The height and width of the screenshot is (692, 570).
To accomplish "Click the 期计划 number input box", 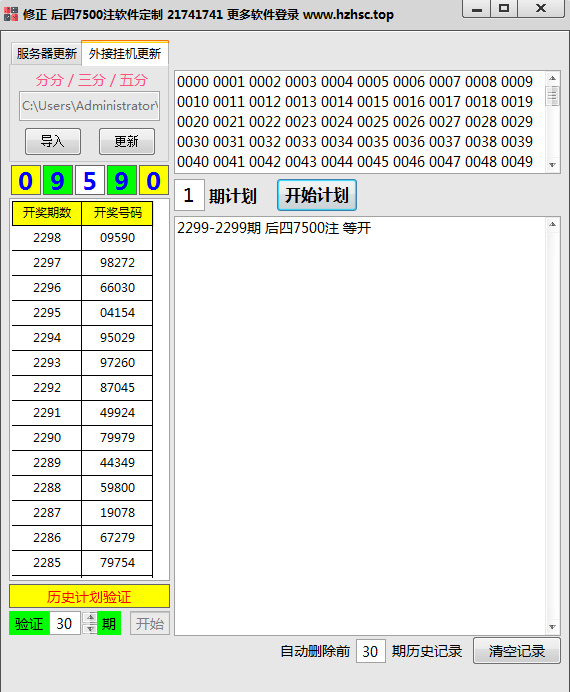I will 189,195.
